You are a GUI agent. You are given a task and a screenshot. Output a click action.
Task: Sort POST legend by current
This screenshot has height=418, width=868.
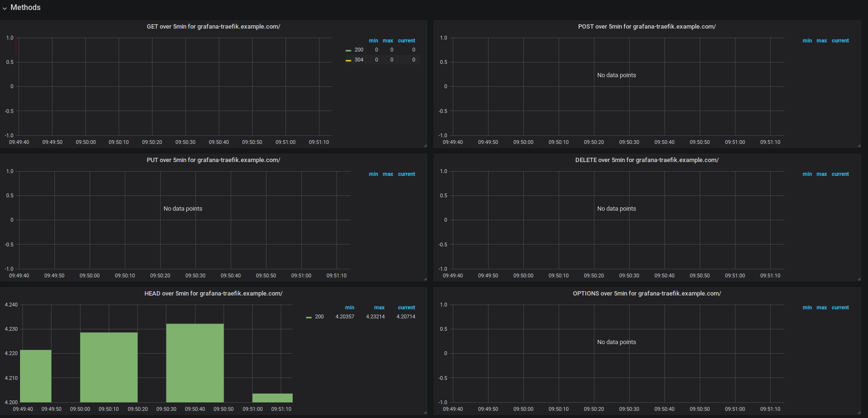tap(840, 41)
